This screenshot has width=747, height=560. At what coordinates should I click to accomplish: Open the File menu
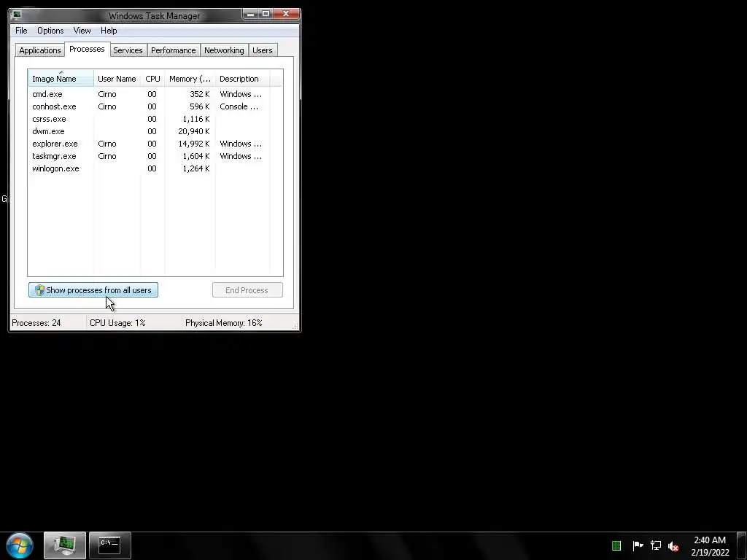point(21,31)
